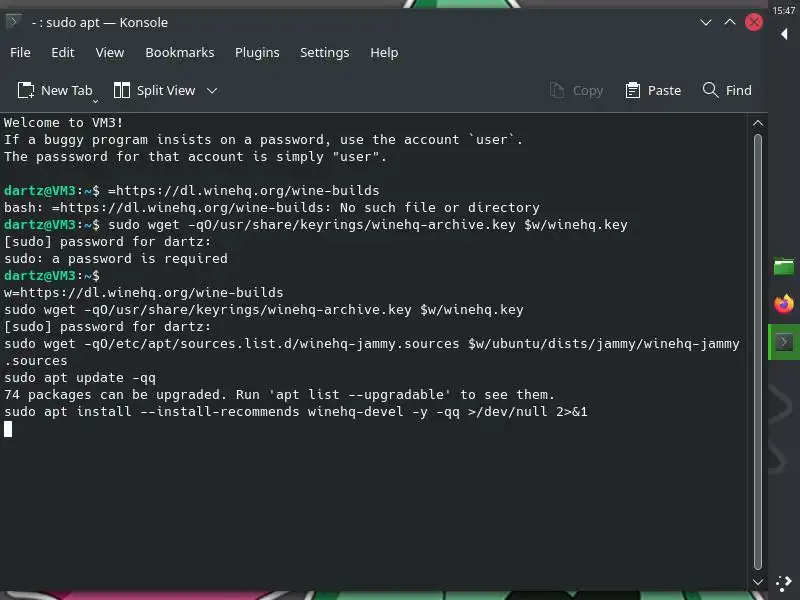Open the New Tab profile dropdown arrow
This screenshot has height=600, width=800.
coord(95,101)
